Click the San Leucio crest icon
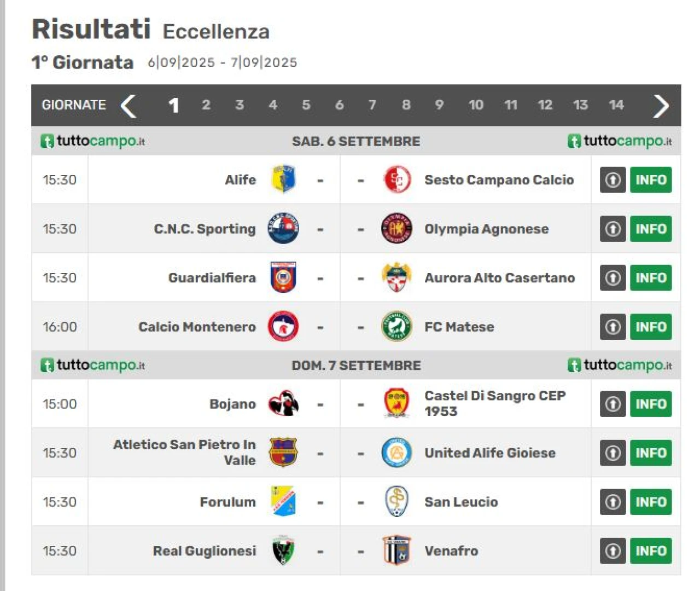The height and width of the screenshot is (591, 700). (x=396, y=502)
